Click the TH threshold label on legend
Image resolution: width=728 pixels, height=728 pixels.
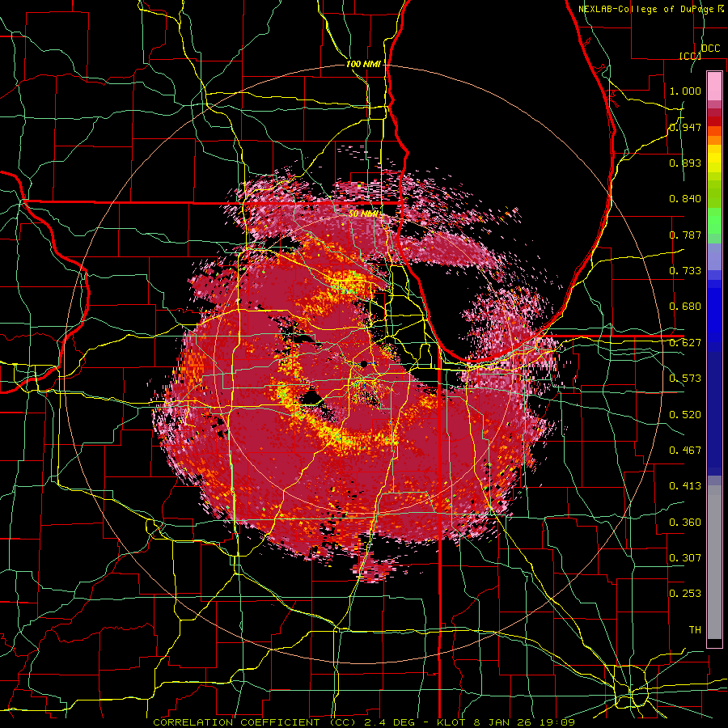(695, 630)
